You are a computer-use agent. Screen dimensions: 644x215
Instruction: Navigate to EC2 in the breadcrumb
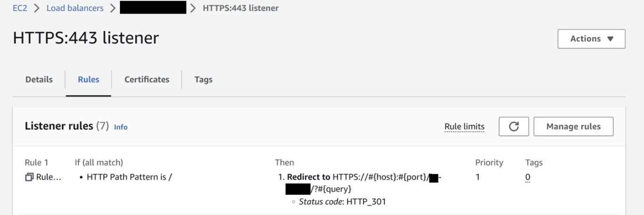(20, 8)
